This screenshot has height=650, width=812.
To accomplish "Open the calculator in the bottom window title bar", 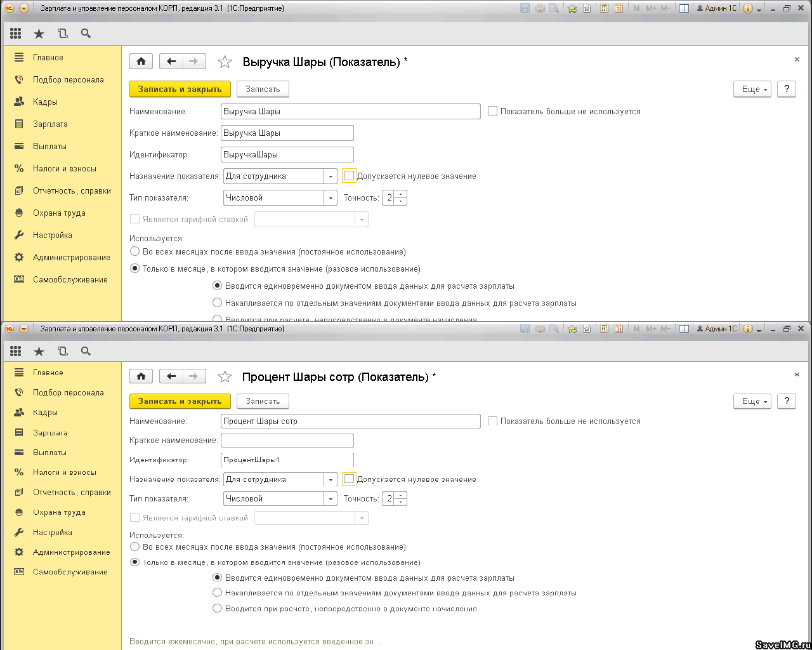I will pos(604,329).
